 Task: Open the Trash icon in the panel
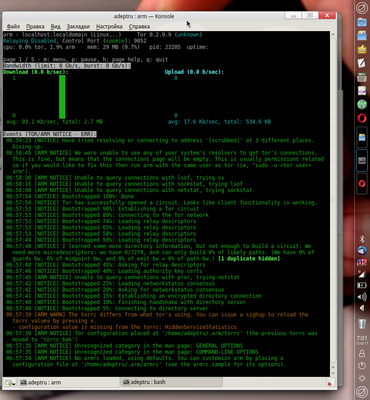362,323
